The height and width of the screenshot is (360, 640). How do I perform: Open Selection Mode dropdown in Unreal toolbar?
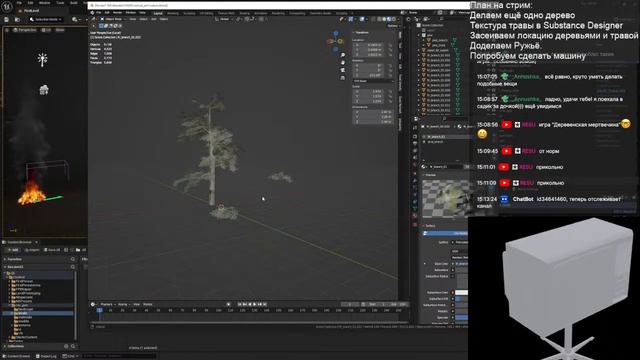click(46, 19)
